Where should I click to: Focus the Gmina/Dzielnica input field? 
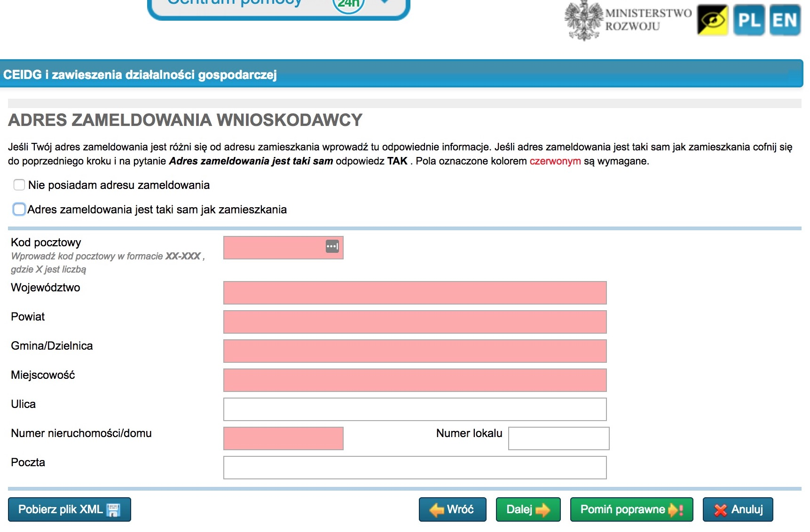415,351
